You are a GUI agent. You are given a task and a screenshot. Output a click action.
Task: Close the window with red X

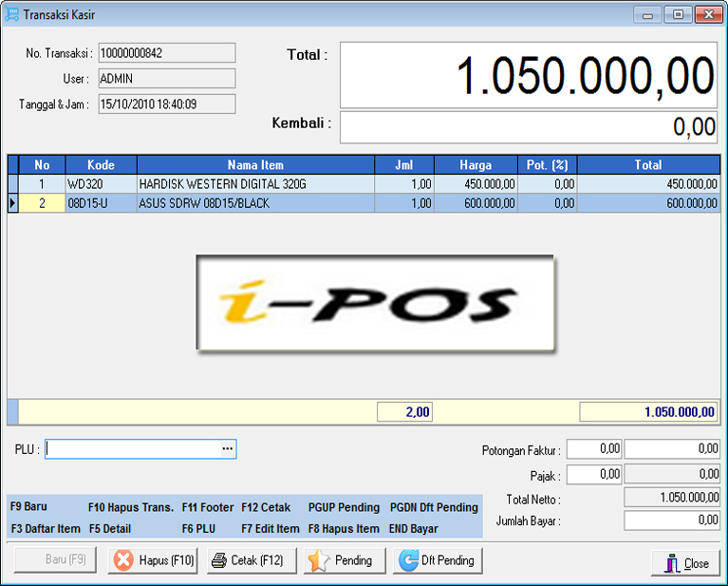tap(708, 15)
